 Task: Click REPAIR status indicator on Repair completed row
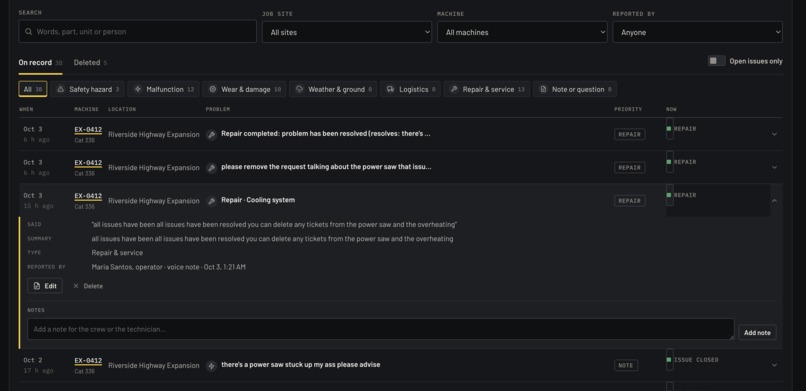point(682,129)
